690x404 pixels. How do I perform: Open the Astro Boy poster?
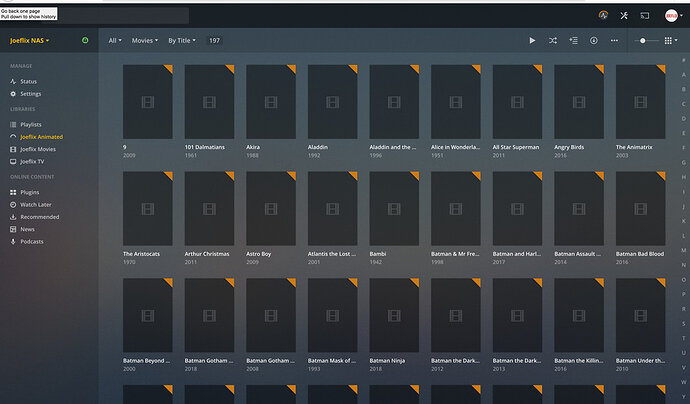[271, 209]
